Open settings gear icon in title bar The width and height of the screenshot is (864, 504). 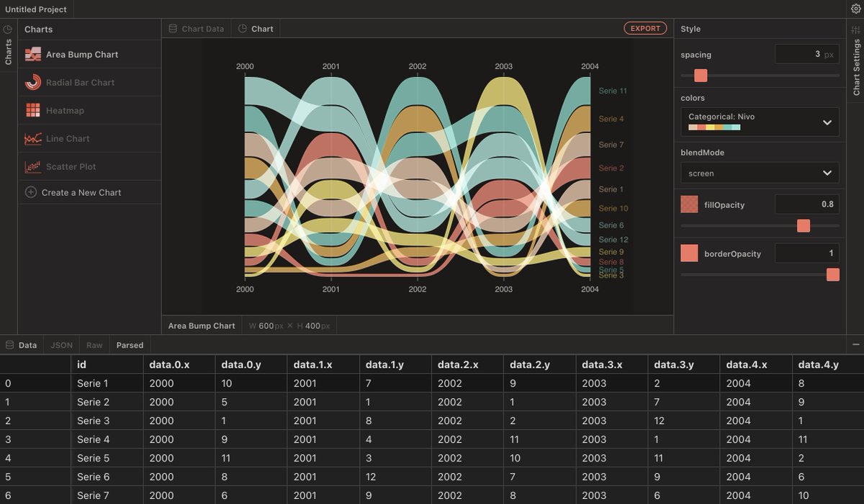[855, 9]
